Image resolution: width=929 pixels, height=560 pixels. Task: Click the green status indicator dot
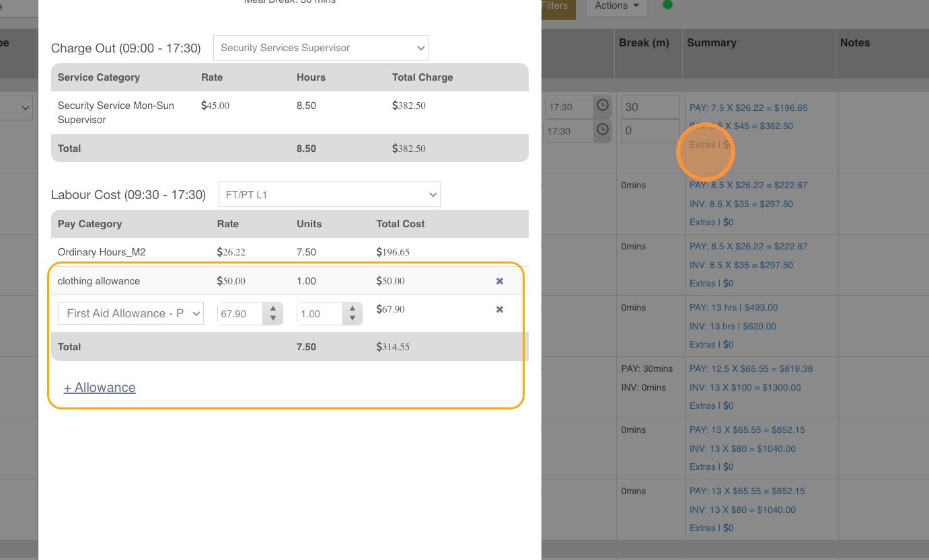point(667,5)
